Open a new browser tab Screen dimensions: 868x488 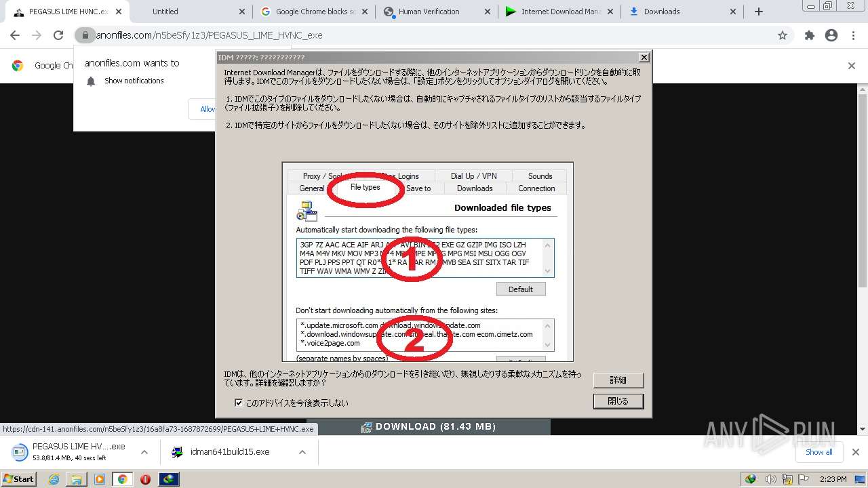click(x=759, y=12)
